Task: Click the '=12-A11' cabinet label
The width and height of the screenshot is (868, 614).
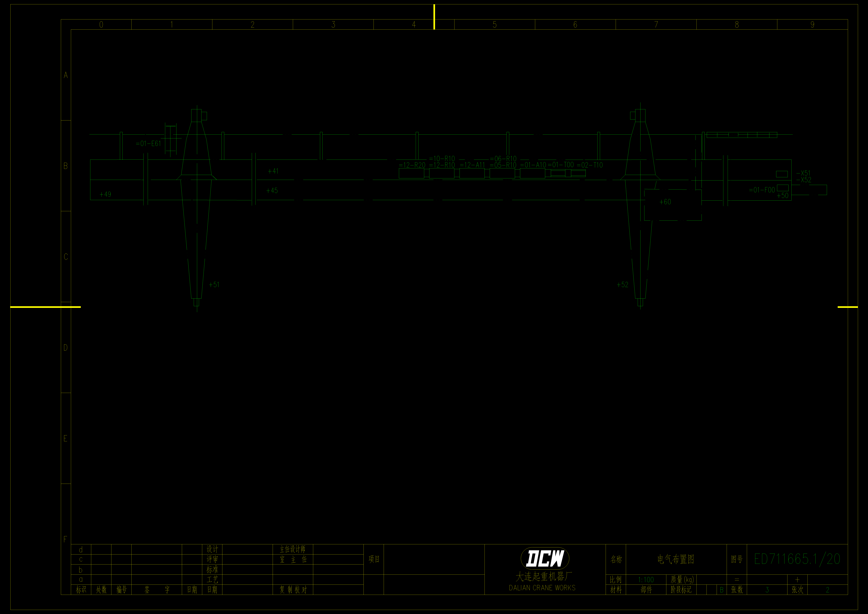Action: (x=472, y=165)
